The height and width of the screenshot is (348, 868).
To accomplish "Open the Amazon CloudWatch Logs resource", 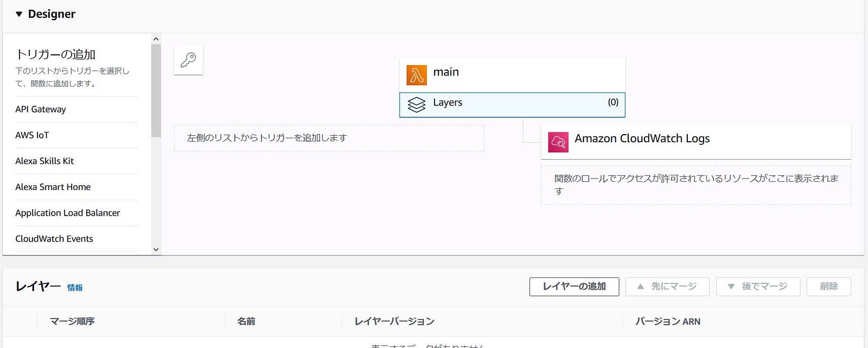I will 696,142.
